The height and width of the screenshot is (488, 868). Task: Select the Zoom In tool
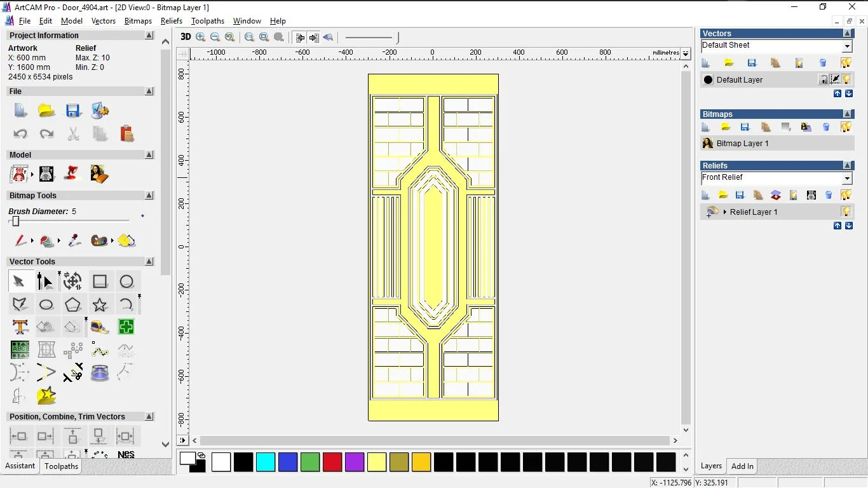coord(200,37)
